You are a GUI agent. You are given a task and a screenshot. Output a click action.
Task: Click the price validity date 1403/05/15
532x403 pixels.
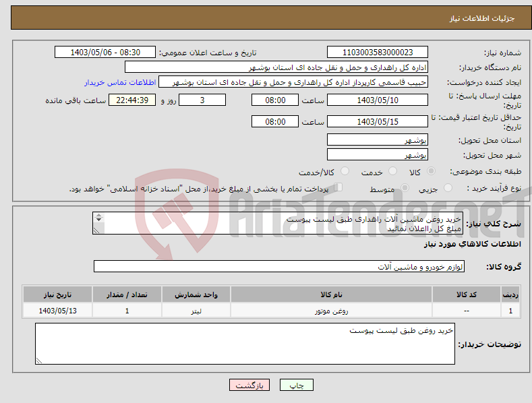[378, 121]
